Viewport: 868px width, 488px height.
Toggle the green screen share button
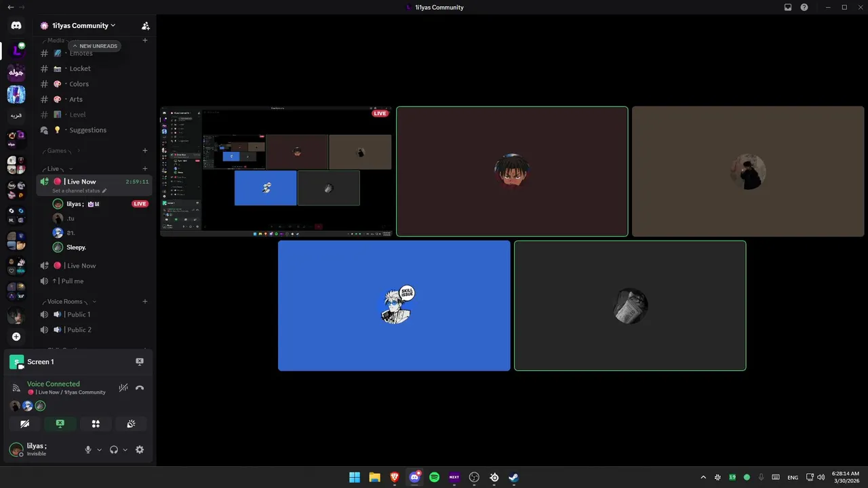(60, 424)
